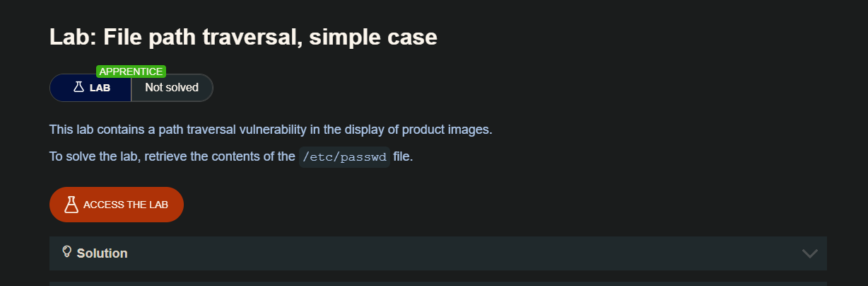
Task: Click the 'path traversal vulnerability' phrase
Action: point(233,130)
